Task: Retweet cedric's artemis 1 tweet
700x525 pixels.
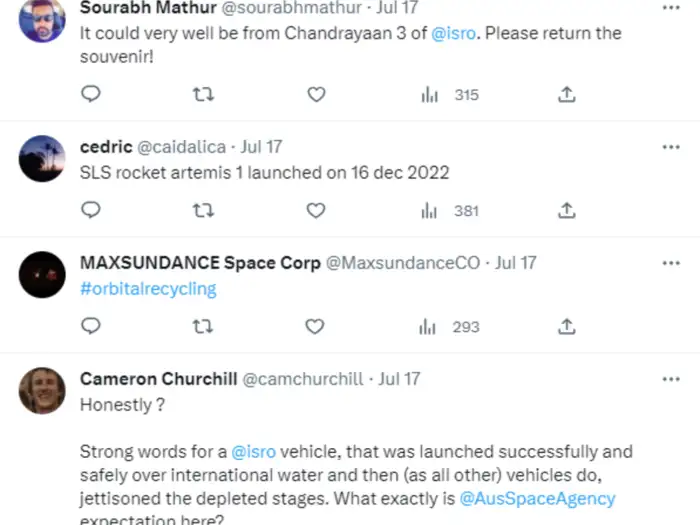Action: (x=203, y=211)
